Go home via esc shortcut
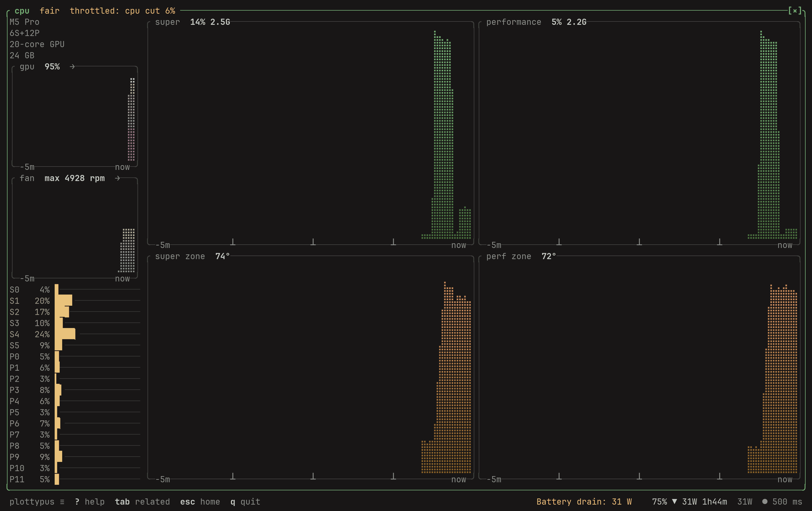This screenshot has width=812, height=511. pyautogui.click(x=200, y=502)
